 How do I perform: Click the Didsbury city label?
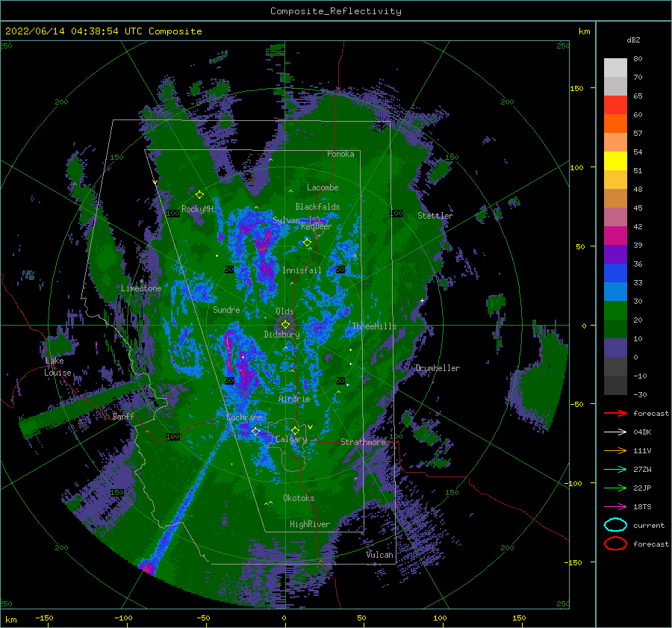pos(281,335)
